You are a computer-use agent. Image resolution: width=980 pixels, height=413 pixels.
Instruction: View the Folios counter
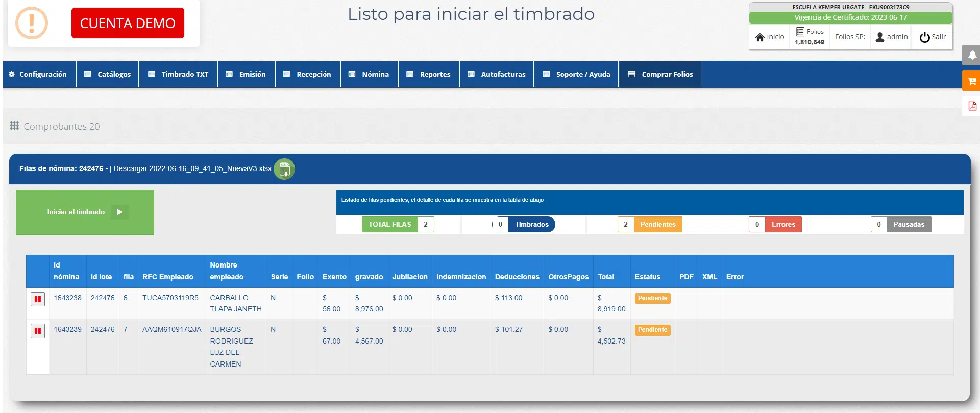pyautogui.click(x=810, y=37)
